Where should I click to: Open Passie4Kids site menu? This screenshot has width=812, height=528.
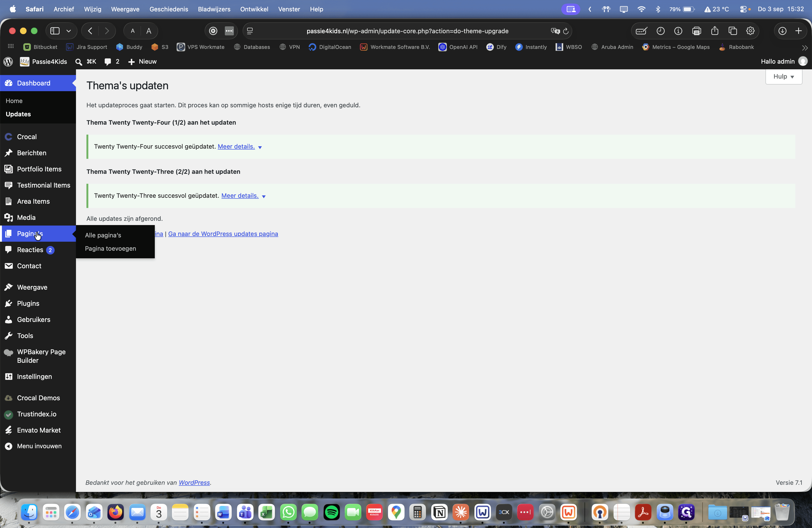click(x=43, y=62)
